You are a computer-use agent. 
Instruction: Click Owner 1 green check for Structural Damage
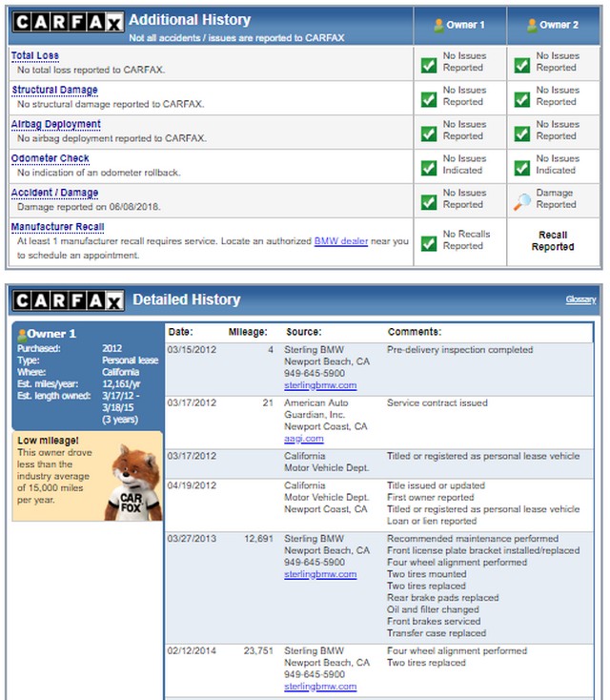point(429,99)
